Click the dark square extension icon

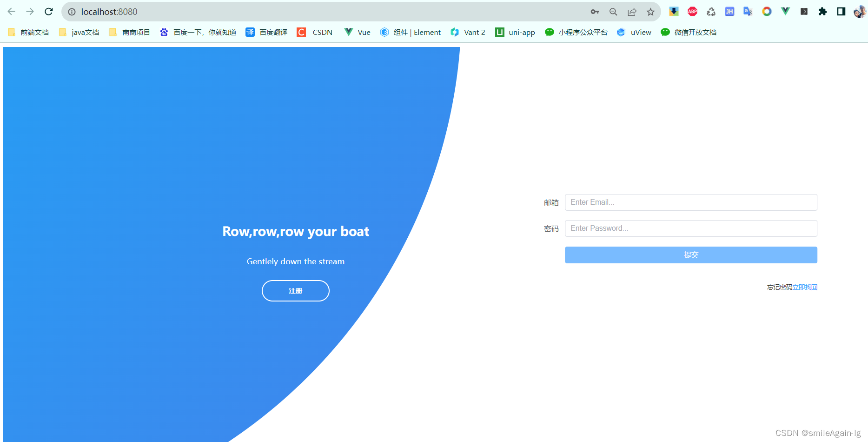pyautogui.click(x=804, y=12)
